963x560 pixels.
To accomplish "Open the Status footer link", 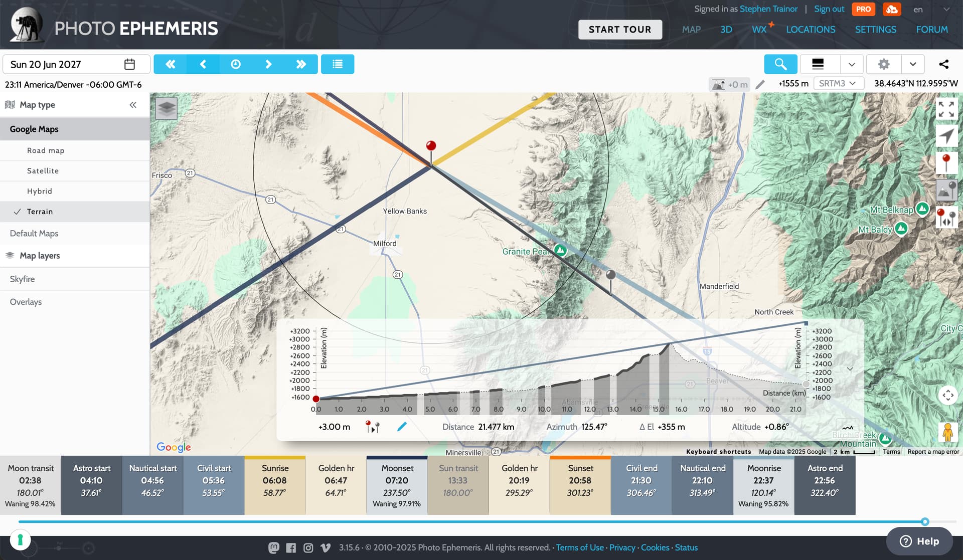I will coord(686,548).
